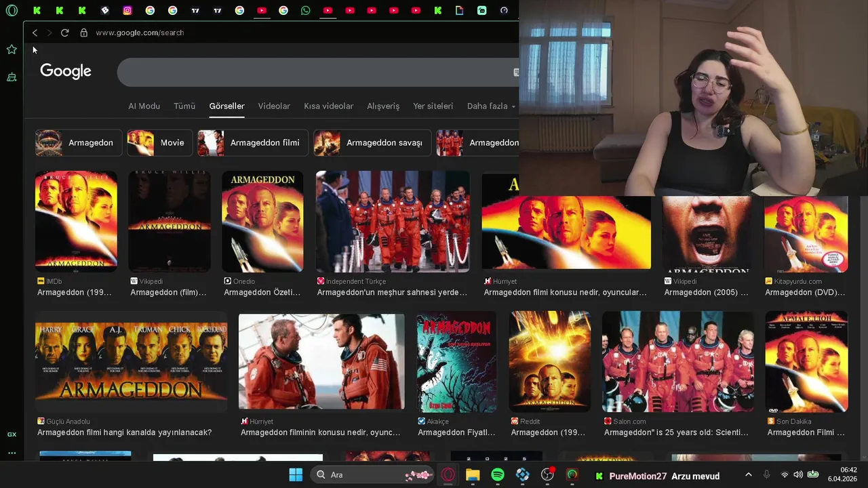Open the Hürriyet two astronauts image
The width and height of the screenshot is (868, 488).
point(321,362)
